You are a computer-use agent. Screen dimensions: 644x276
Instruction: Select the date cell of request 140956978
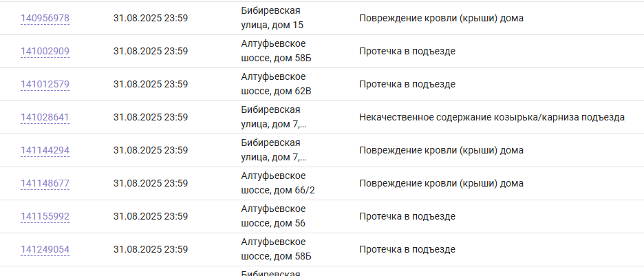151,18
